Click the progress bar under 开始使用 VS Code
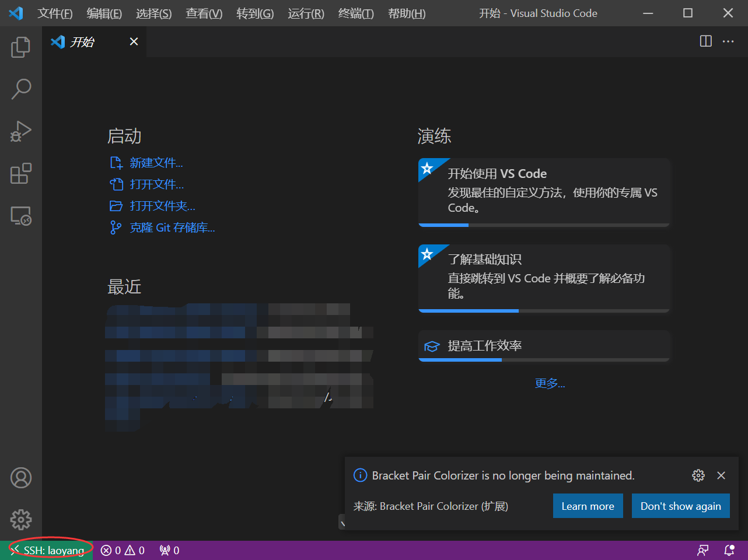This screenshot has height=560, width=748. pos(544,225)
